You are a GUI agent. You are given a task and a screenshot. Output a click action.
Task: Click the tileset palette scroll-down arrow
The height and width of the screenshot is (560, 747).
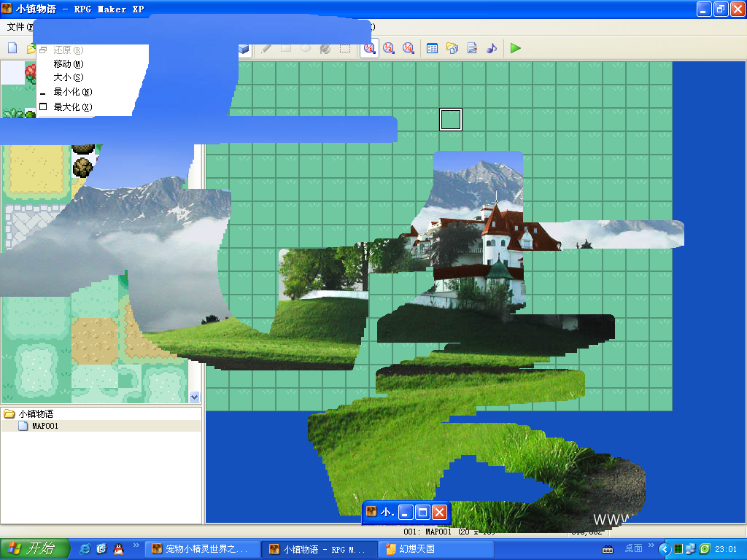point(194,397)
